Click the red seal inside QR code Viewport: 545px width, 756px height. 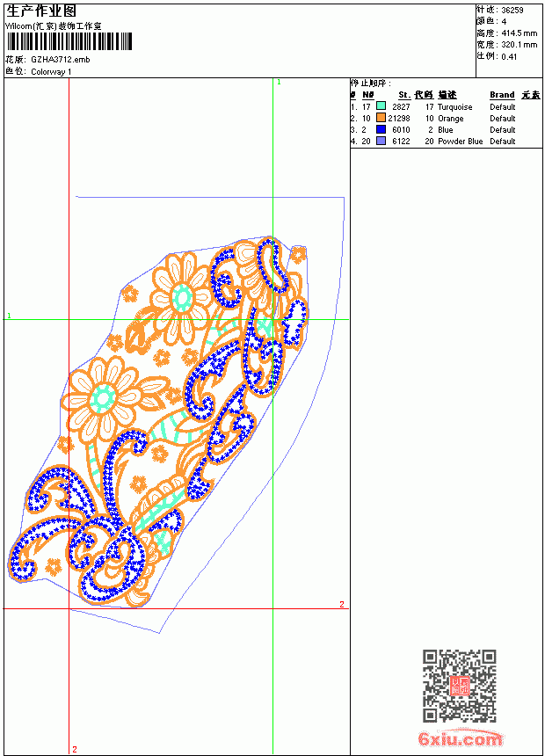460,686
